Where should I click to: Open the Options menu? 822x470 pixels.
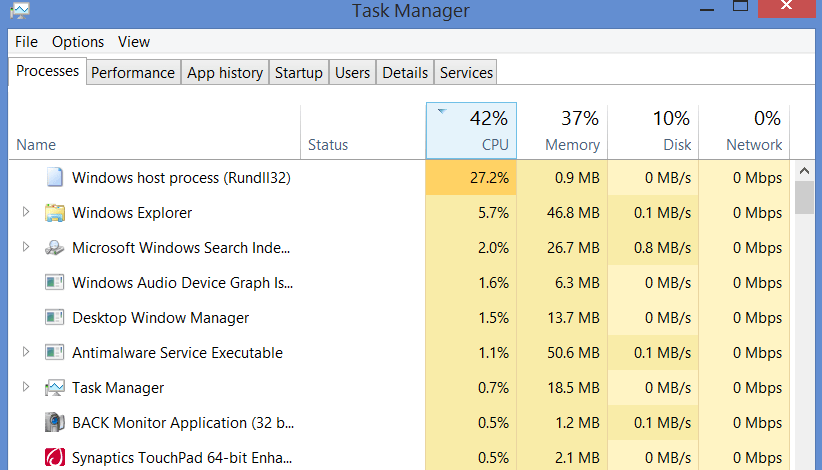point(78,42)
